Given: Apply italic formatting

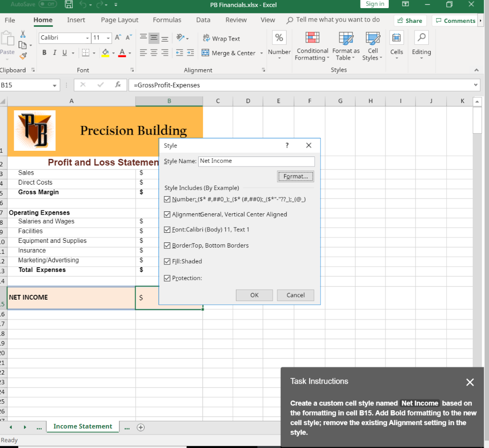Looking at the screenshot, I should click(54, 52).
